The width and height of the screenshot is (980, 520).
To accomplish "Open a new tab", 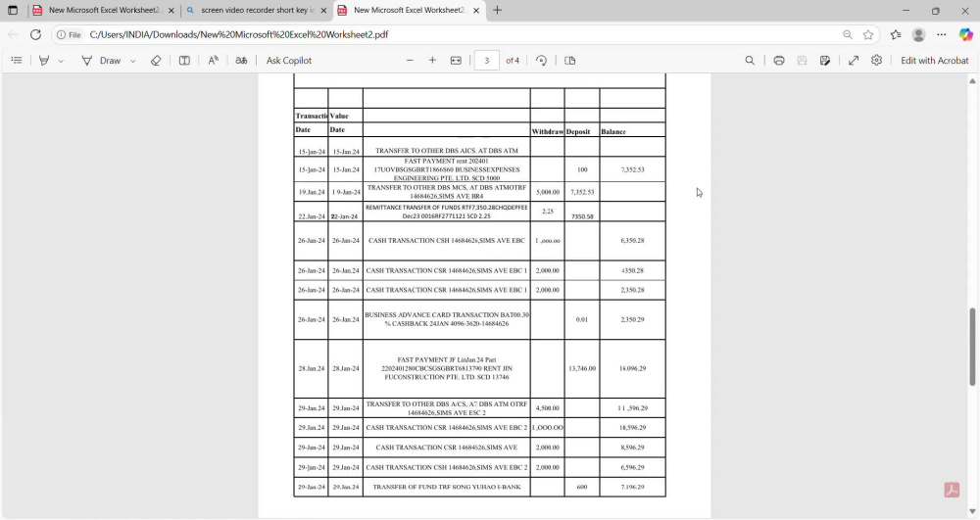I will 498,11.
